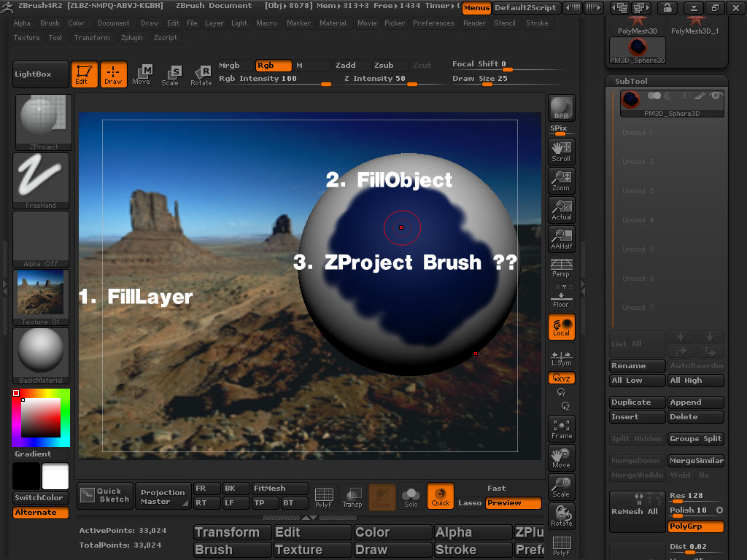Click the FitMesh button

pos(280,489)
